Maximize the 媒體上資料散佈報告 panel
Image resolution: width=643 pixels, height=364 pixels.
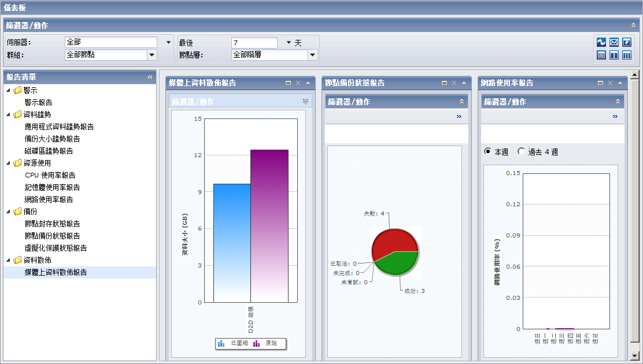click(x=289, y=83)
